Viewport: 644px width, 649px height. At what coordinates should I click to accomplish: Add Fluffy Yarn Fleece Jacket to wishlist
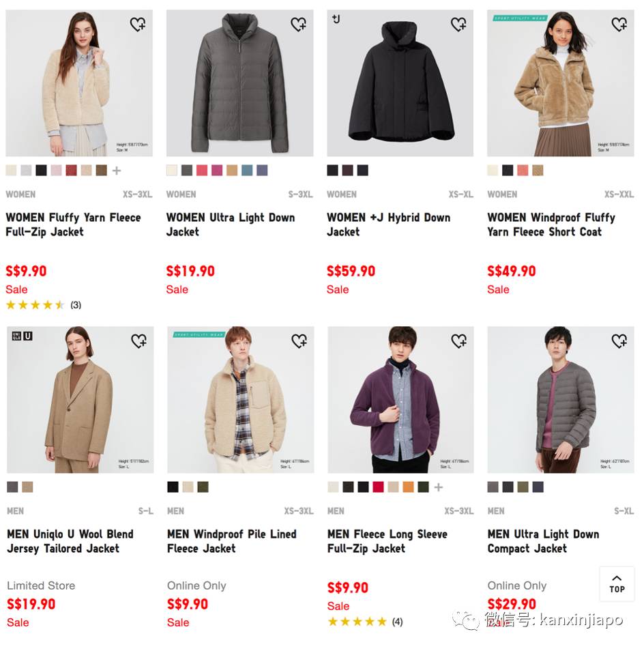tap(138, 25)
